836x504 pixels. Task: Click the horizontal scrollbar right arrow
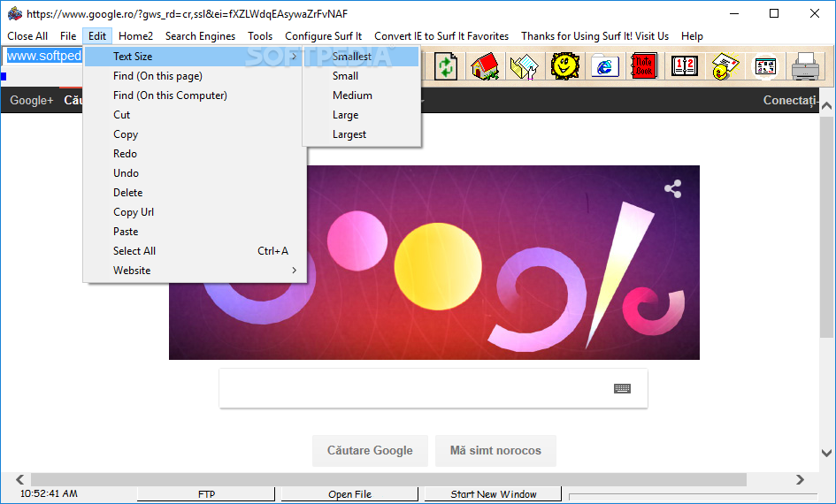pos(800,479)
